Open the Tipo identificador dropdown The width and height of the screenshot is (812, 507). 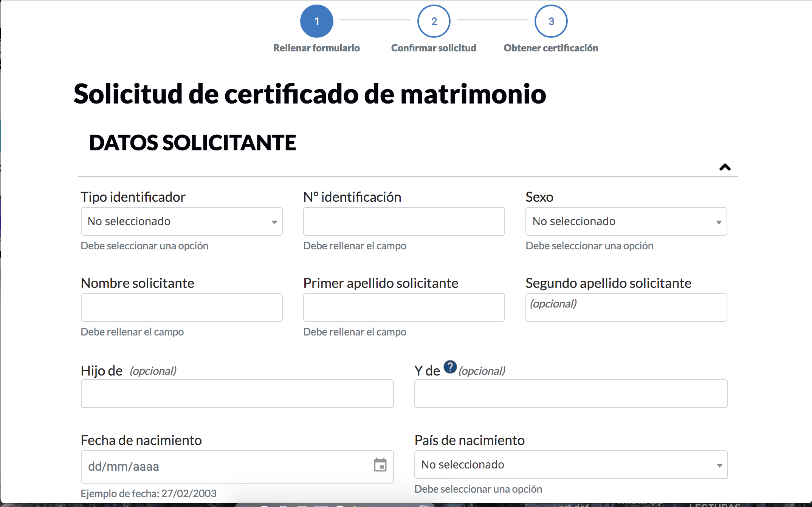pyautogui.click(x=182, y=221)
